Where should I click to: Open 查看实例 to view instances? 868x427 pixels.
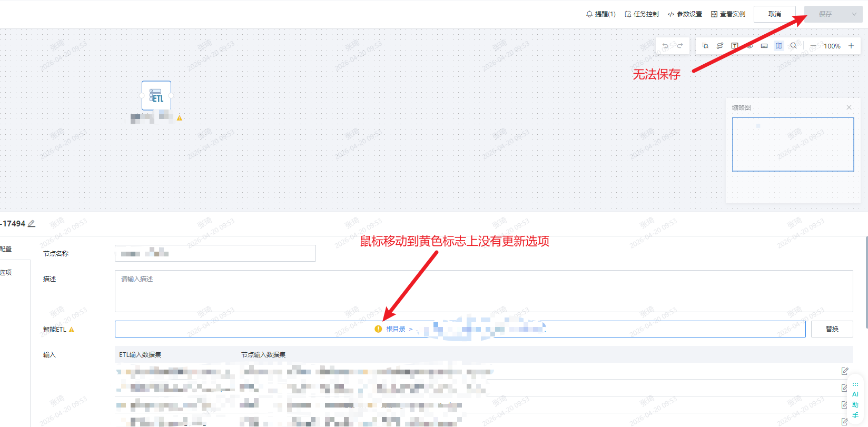click(x=728, y=14)
